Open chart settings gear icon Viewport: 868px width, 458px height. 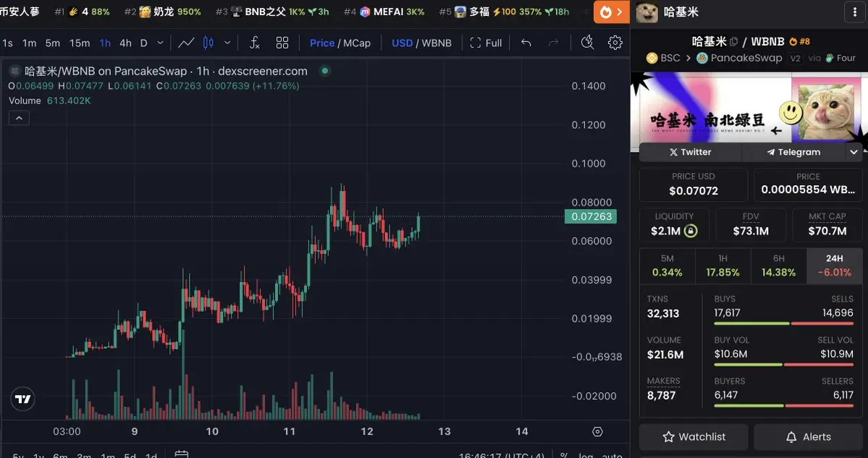tap(615, 43)
